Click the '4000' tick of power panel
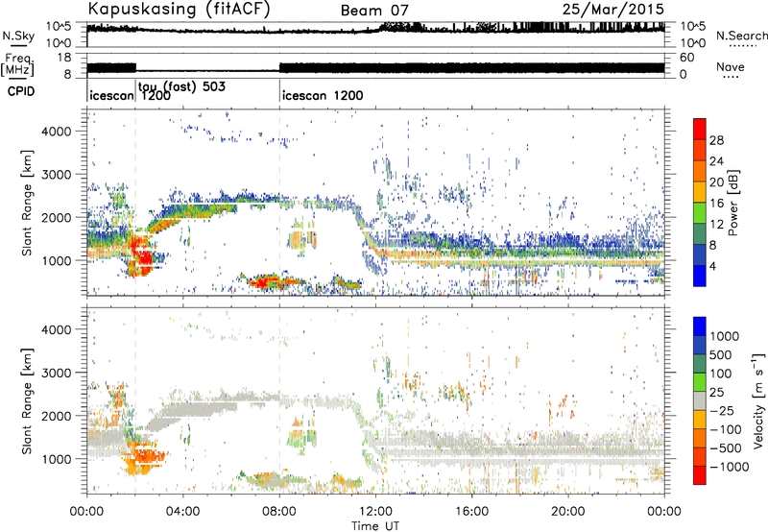The height and width of the screenshot is (532, 768). [x=56, y=132]
